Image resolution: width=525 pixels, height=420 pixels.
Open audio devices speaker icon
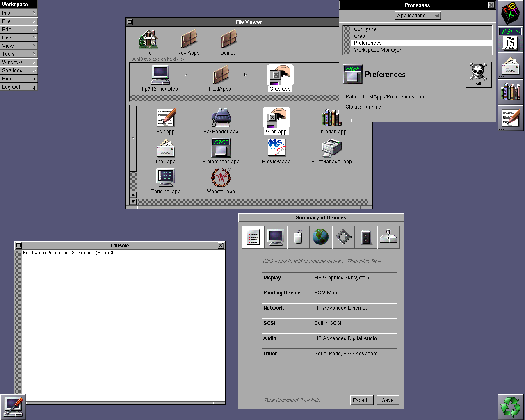pyautogui.click(x=366, y=237)
